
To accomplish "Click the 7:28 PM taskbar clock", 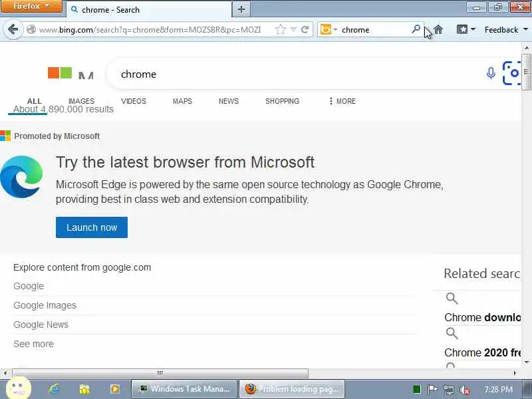I will (x=498, y=389).
